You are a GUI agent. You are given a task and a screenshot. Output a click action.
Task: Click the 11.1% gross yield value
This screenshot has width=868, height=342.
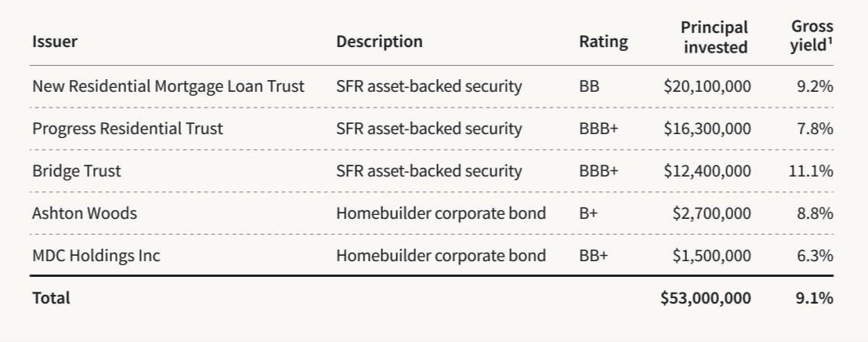pyautogui.click(x=811, y=171)
